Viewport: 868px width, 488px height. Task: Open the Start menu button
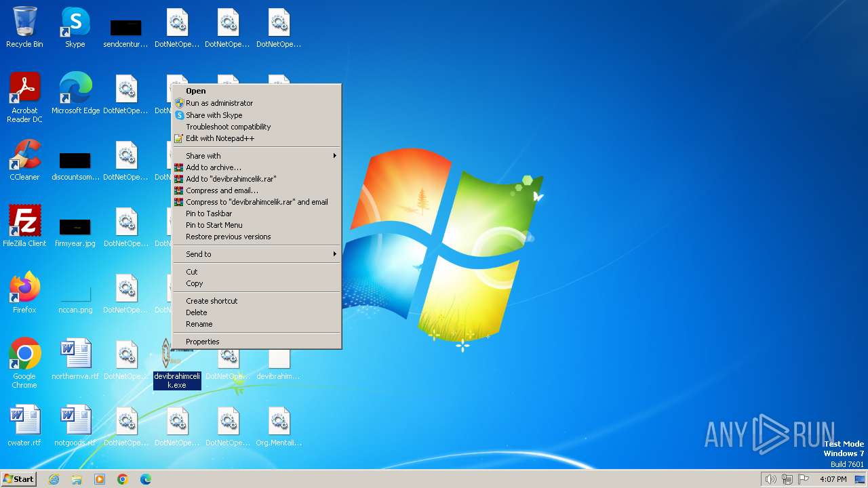click(x=18, y=479)
